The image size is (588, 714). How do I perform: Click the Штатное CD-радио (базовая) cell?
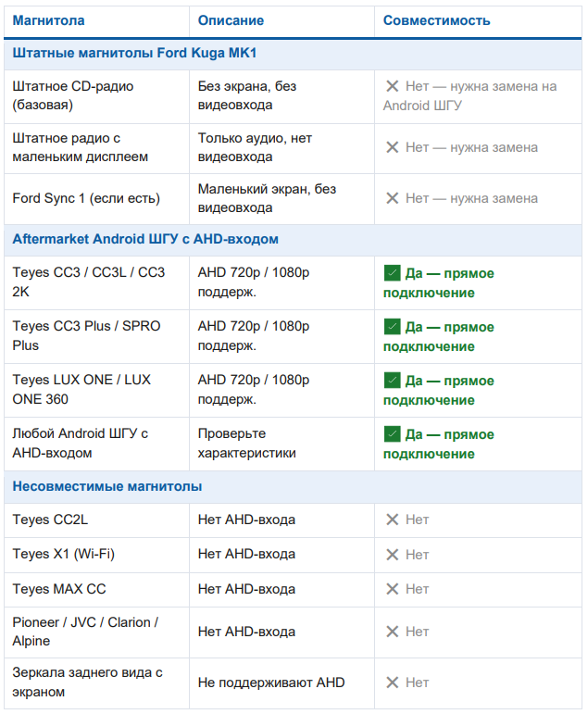point(96,96)
